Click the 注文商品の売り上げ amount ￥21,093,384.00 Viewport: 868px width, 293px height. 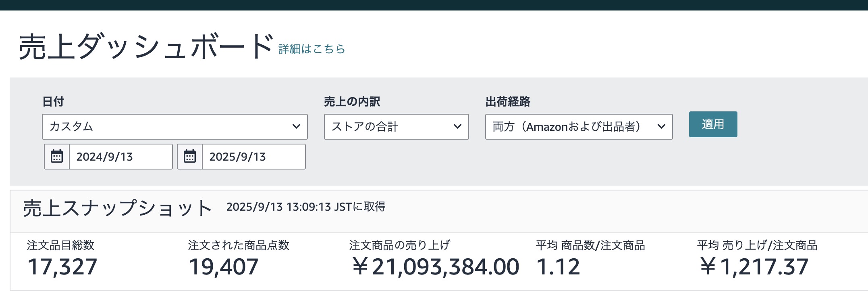point(435,267)
